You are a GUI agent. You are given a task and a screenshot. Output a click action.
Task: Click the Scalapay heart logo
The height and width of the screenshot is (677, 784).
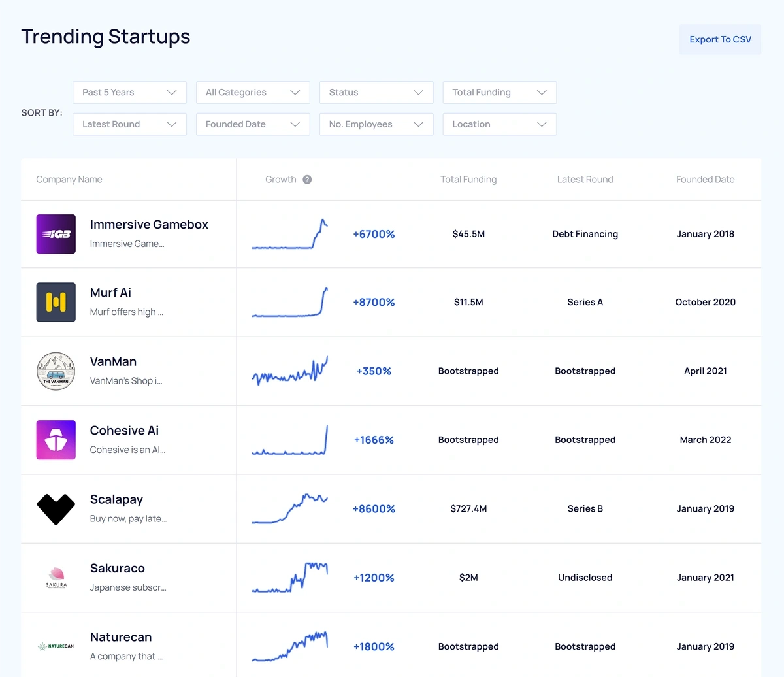click(x=56, y=509)
